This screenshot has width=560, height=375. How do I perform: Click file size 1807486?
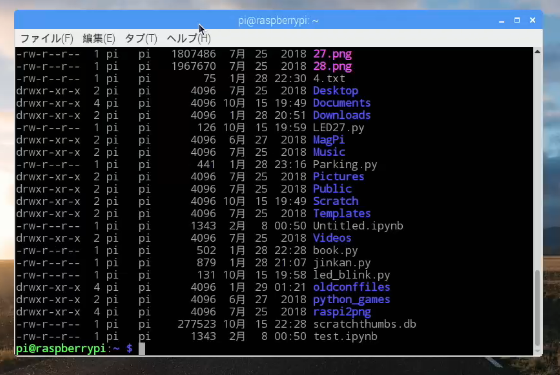coord(194,54)
